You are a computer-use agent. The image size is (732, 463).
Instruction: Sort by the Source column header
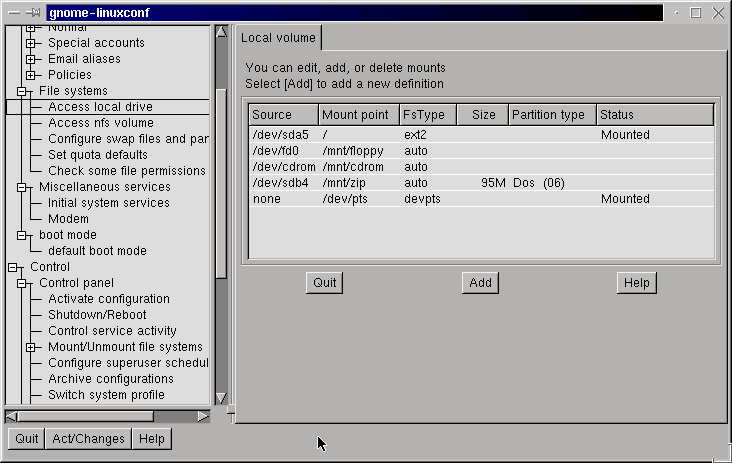283,115
